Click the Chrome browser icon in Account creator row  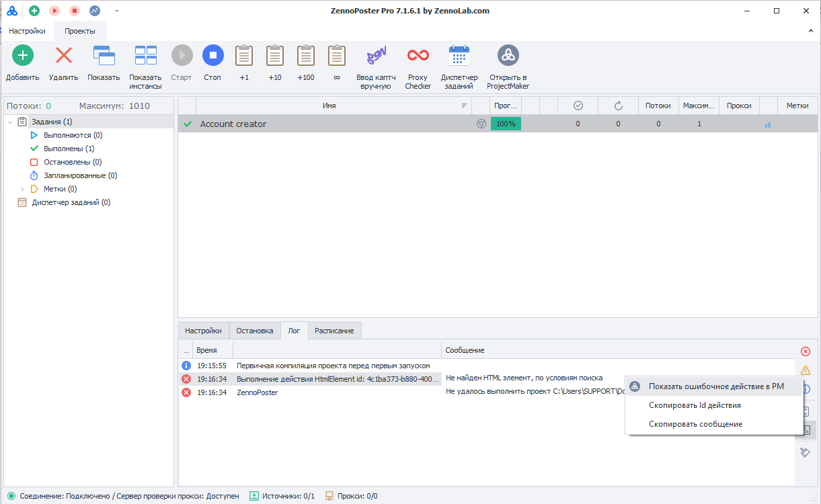(x=481, y=124)
